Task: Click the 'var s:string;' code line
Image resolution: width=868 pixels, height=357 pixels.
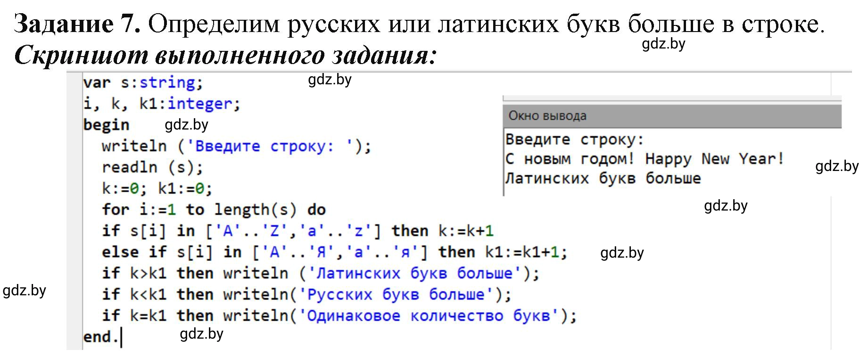Action: 143,82
